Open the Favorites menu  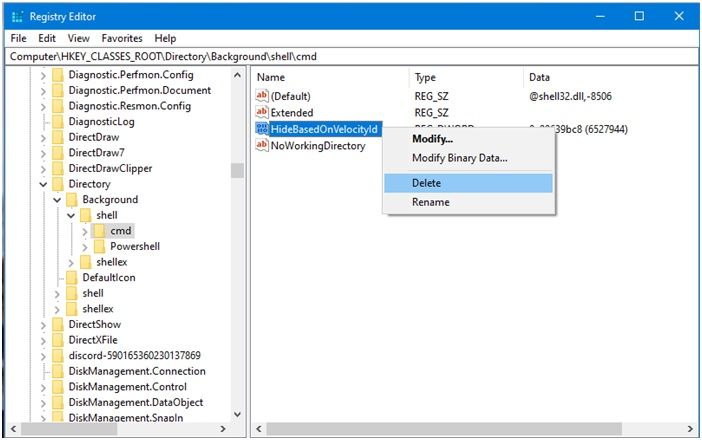tap(121, 38)
